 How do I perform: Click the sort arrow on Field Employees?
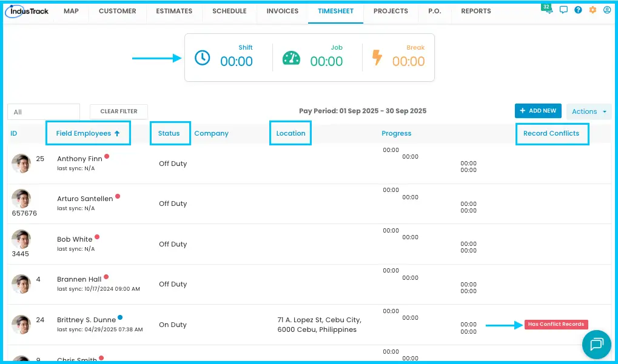(117, 133)
